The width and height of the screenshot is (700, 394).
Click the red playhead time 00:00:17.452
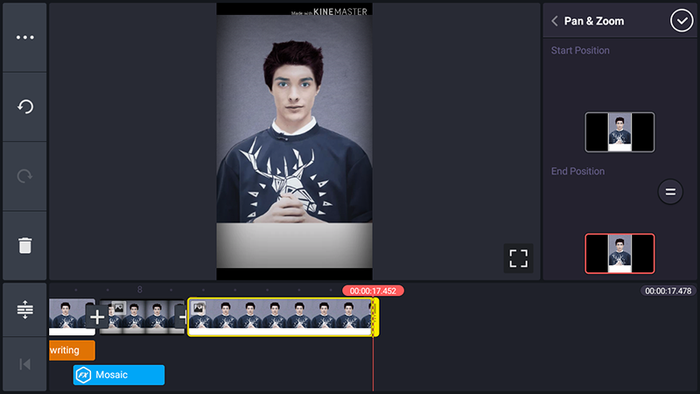coord(373,291)
